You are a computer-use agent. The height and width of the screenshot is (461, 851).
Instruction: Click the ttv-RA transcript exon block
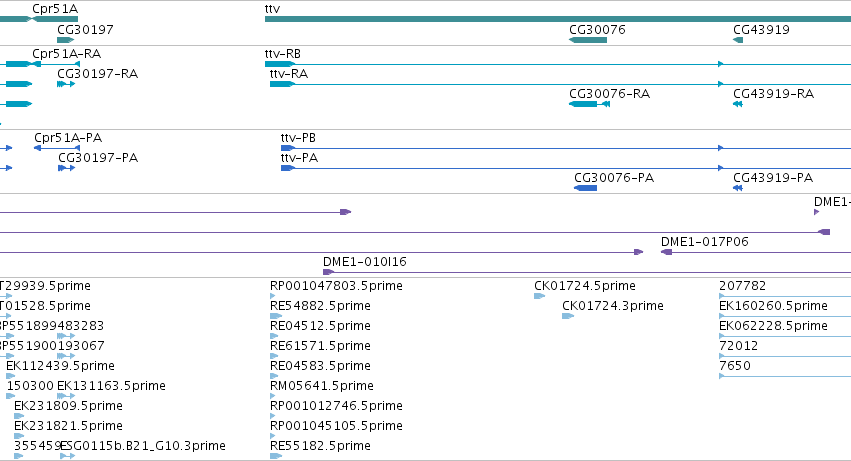pos(282,84)
